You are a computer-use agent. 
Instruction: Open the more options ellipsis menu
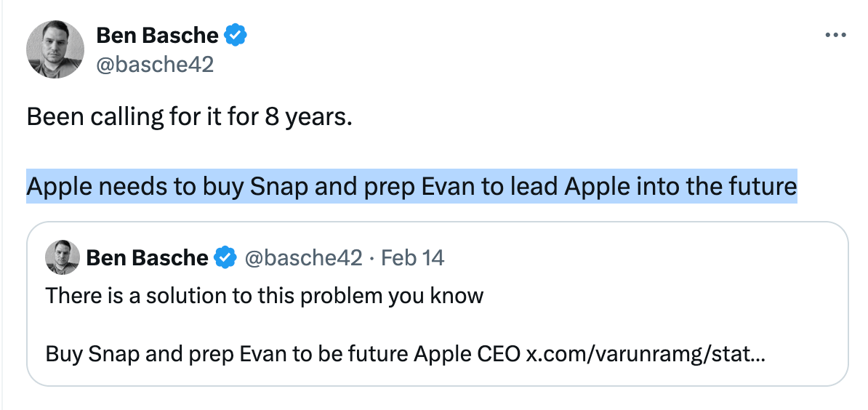pyautogui.click(x=835, y=36)
